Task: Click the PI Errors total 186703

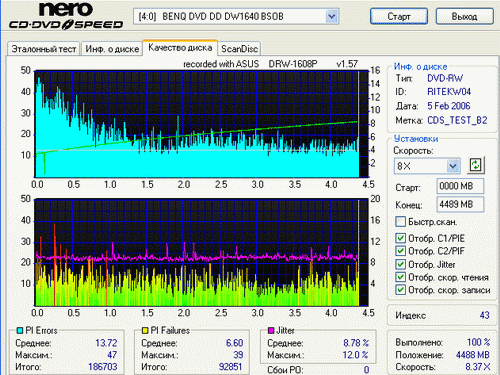Action: coord(103,367)
